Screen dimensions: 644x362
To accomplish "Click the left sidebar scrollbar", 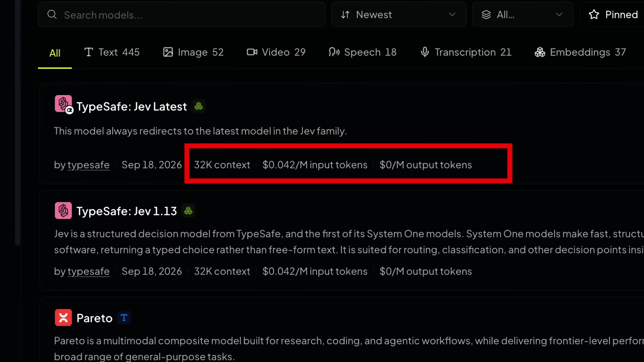I will [x=18, y=122].
